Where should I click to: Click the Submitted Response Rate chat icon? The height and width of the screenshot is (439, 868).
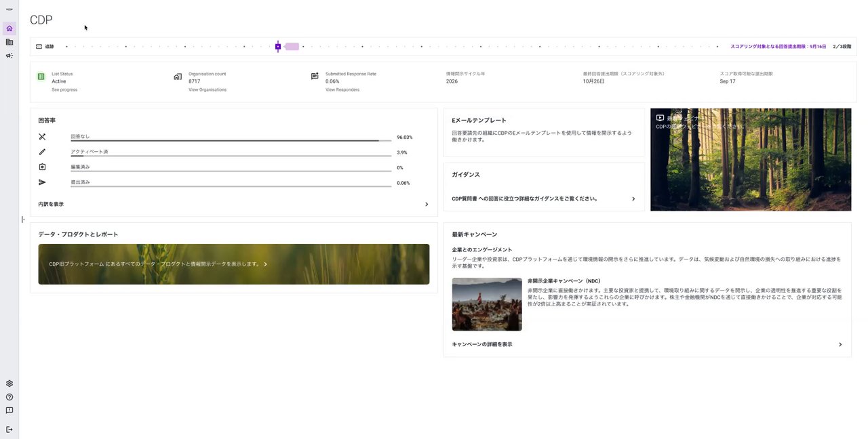click(x=315, y=77)
